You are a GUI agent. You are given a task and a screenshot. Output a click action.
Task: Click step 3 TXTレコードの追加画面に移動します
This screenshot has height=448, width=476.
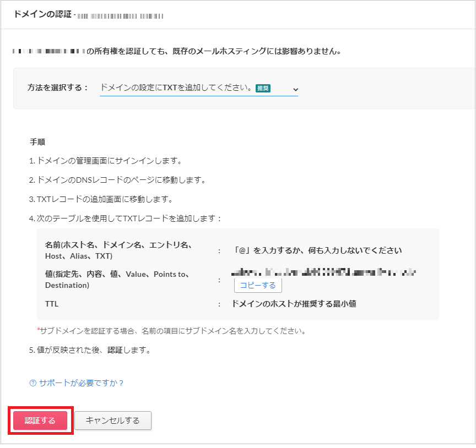(x=101, y=199)
